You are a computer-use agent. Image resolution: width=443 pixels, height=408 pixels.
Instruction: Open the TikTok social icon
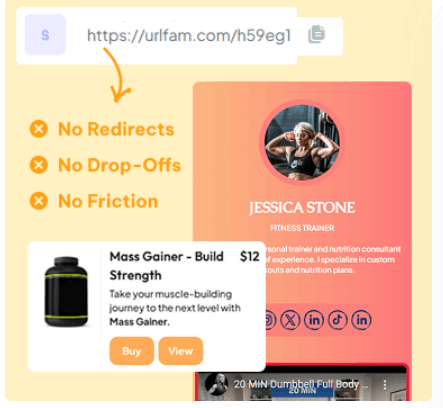click(x=338, y=320)
